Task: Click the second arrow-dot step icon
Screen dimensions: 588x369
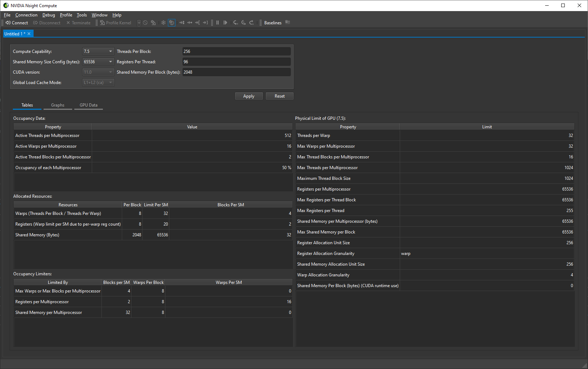Action: coord(190,23)
